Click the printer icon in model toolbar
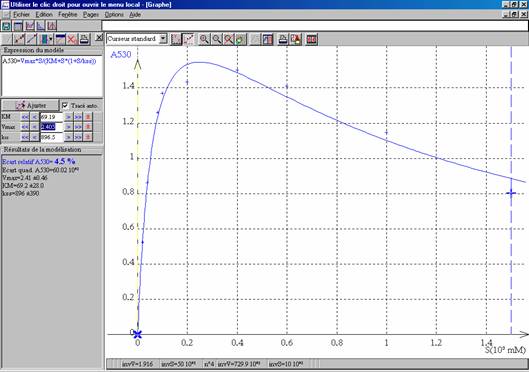529x372 pixels. click(x=84, y=39)
